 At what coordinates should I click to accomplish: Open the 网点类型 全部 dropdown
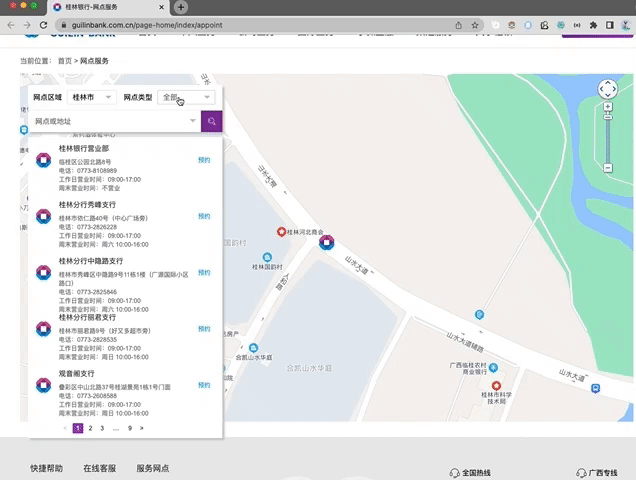click(x=186, y=97)
